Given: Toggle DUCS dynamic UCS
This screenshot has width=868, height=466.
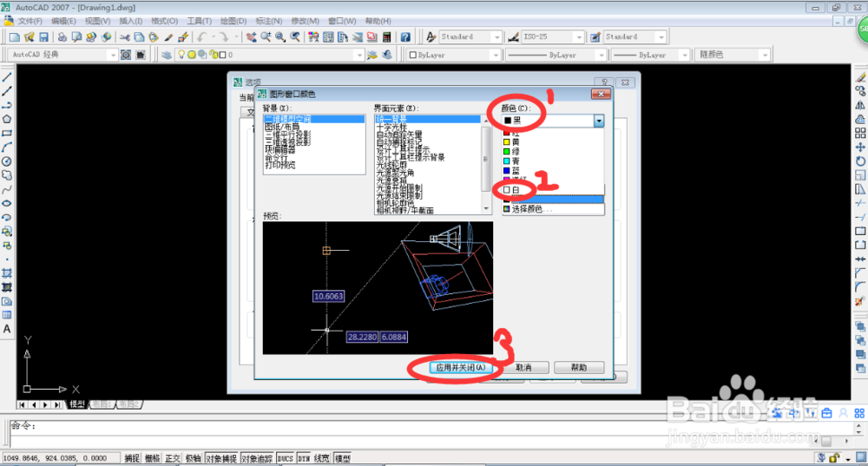Looking at the screenshot, I should [x=286, y=458].
